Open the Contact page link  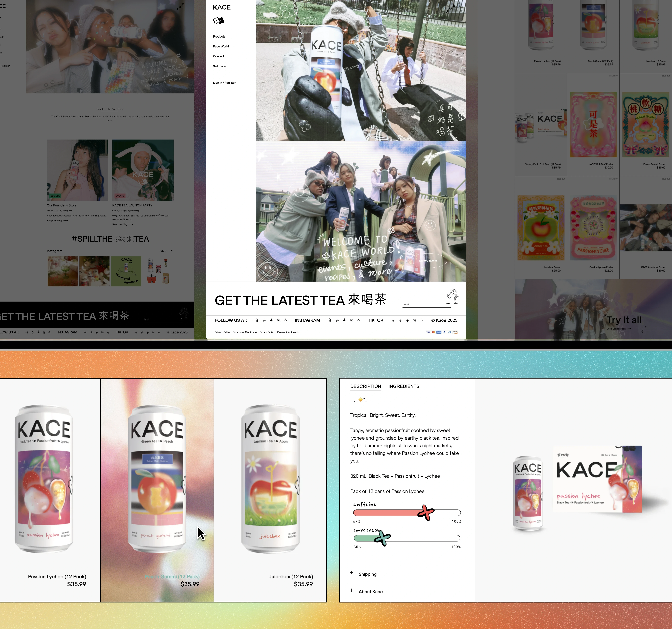tap(218, 56)
